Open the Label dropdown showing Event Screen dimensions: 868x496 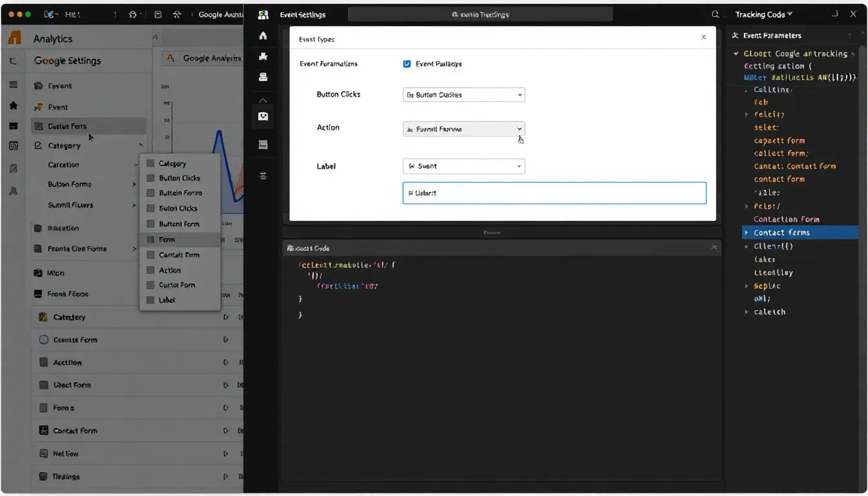click(463, 166)
